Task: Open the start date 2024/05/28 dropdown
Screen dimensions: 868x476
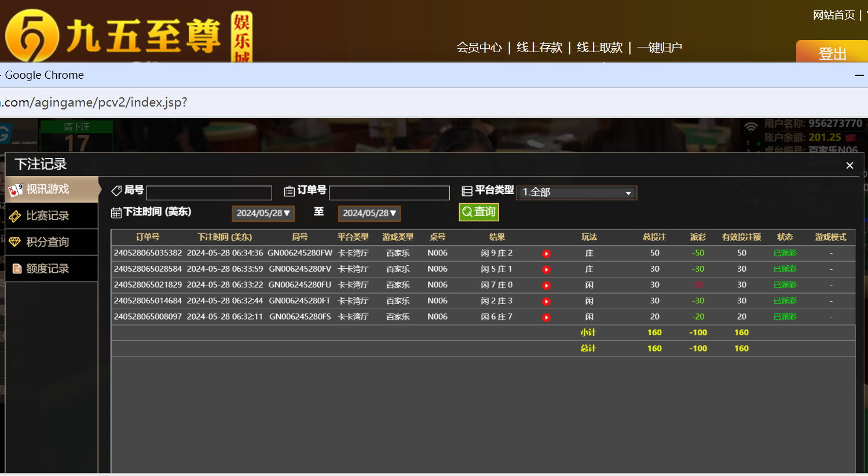Action: click(x=263, y=213)
